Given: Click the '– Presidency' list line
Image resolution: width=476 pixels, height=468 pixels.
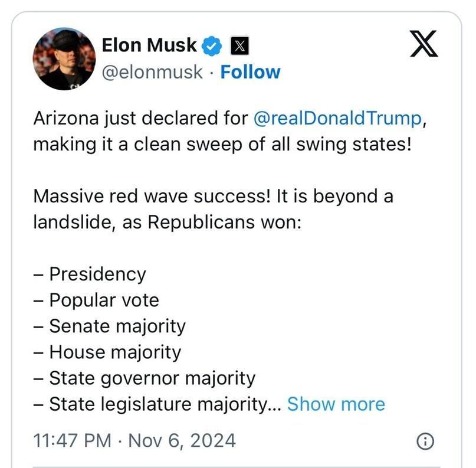Looking at the screenshot, I should tap(90, 274).
